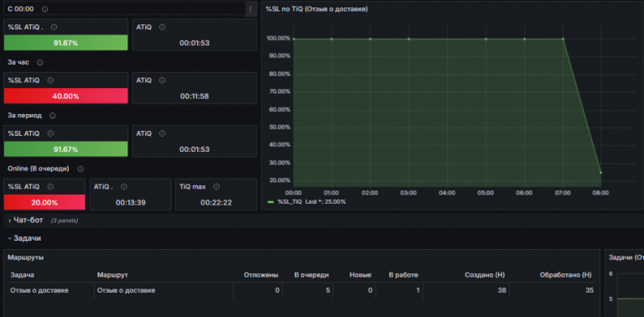Viewport: 644px width, 317px height.
Task: Sort table by В очереди column header
Action: (x=311, y=275)
